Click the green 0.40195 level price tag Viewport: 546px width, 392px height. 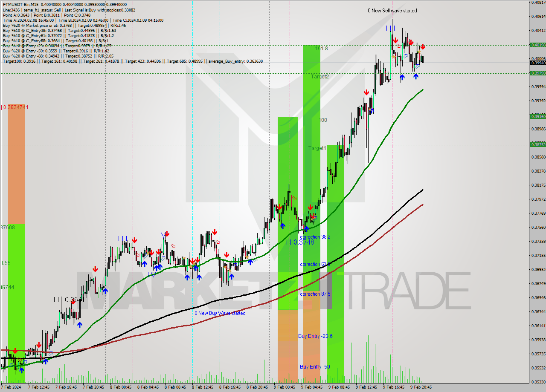click(x=537, y=45)
